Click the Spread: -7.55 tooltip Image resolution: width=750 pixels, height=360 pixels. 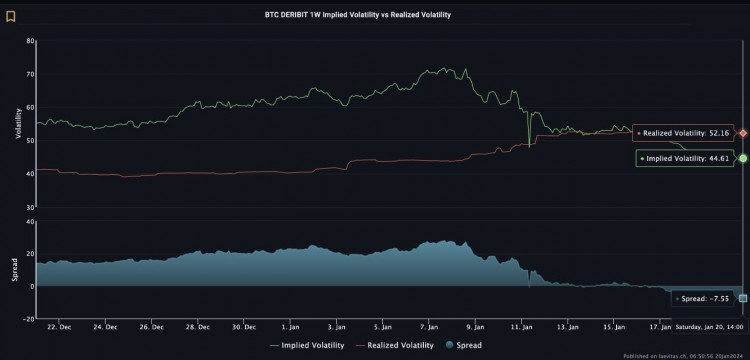(x=702, y=299)
